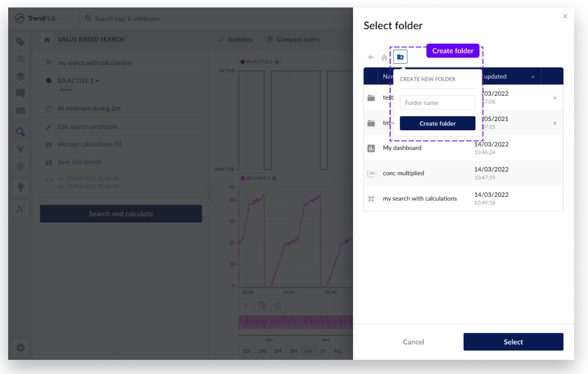Select the My dashboard item

(x=402, y=148)
